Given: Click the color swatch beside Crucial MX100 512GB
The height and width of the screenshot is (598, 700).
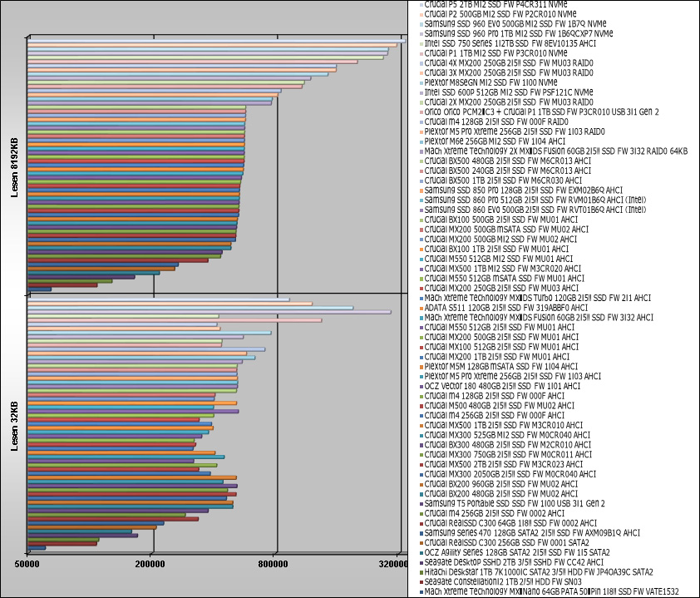Looking at the screenshot, I should coord(421,347).
